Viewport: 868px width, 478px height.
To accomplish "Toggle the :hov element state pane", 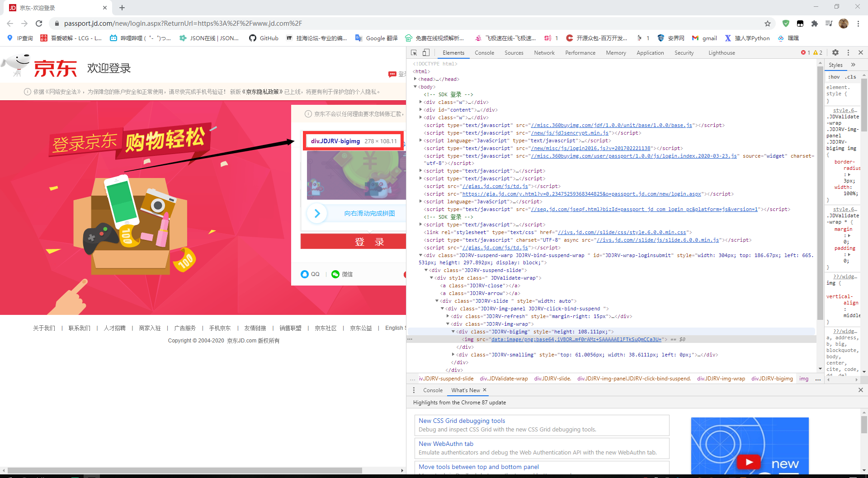I will pos(834,77).
